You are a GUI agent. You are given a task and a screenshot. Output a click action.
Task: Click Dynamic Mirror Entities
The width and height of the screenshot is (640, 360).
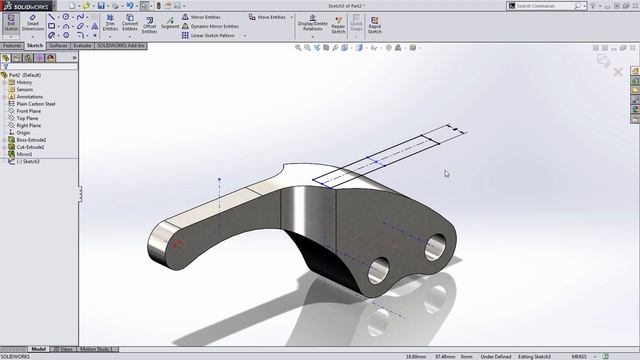[x=210, y=26]
